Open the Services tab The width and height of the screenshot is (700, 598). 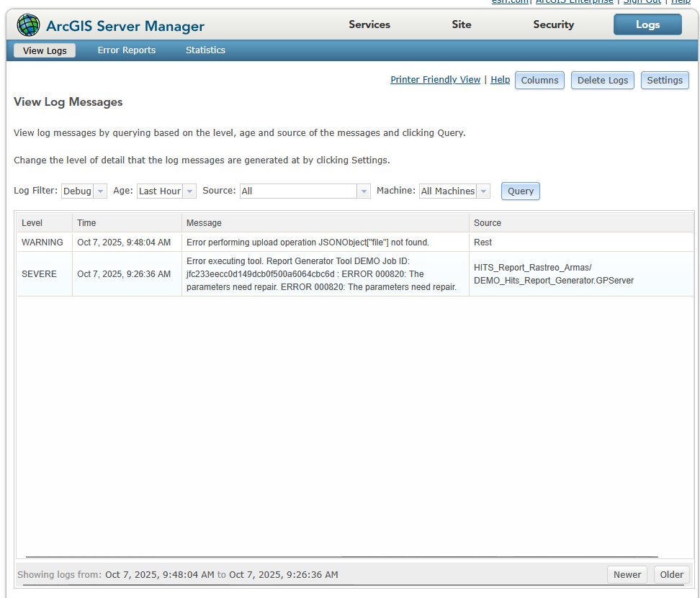point(369,24)
